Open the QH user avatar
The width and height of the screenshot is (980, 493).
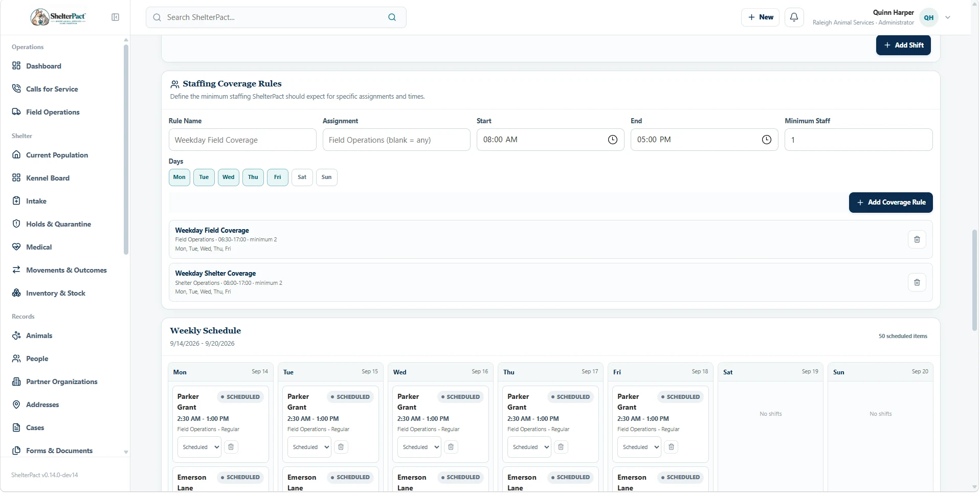tap(929, 17)
